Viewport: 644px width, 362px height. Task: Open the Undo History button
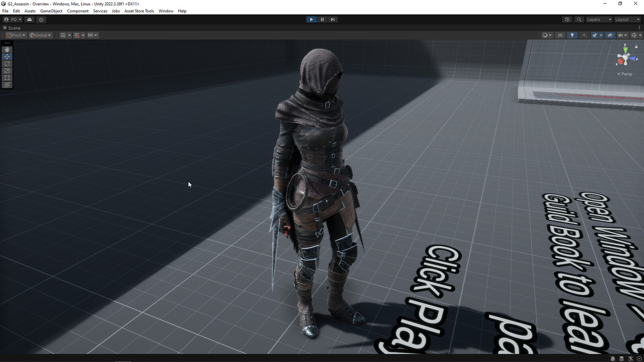[567, 19]
